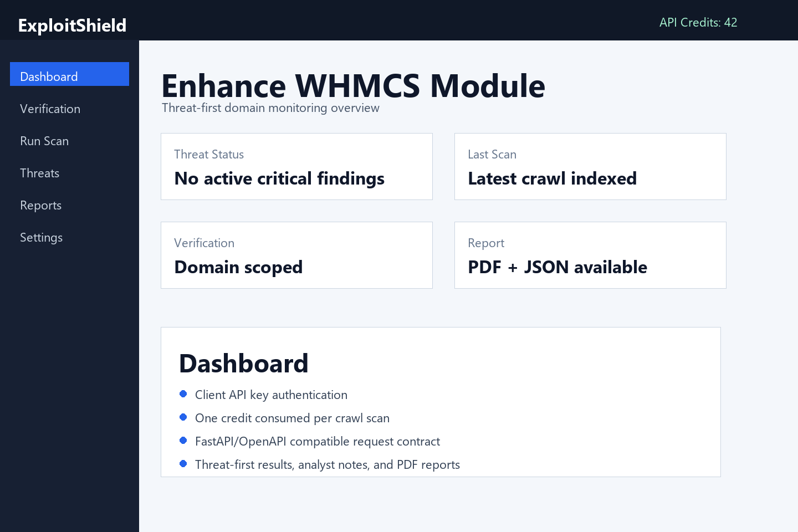The image size is (798, 532).
Task: Click the Dashboard panel heading
Action: [x=244, y=364]
